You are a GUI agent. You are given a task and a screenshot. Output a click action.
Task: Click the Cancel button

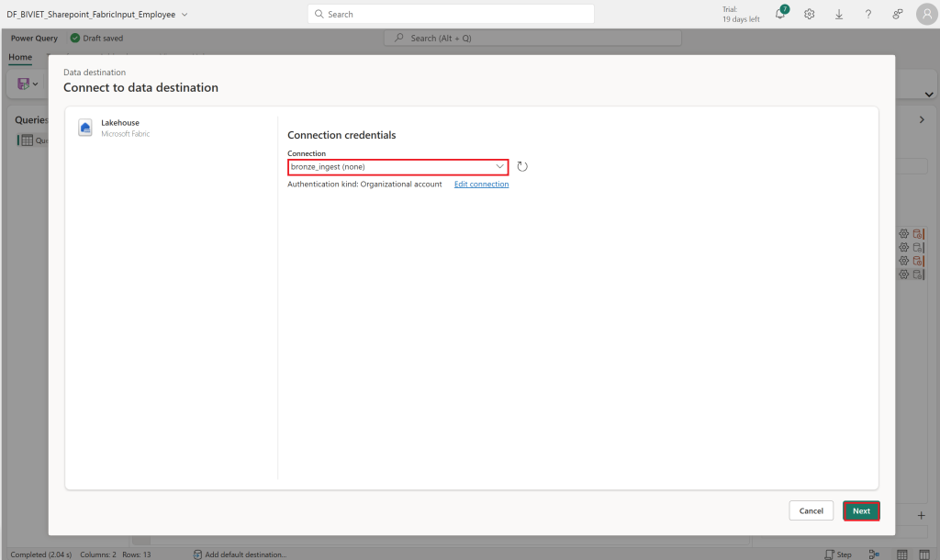click(x=811, y=510)
